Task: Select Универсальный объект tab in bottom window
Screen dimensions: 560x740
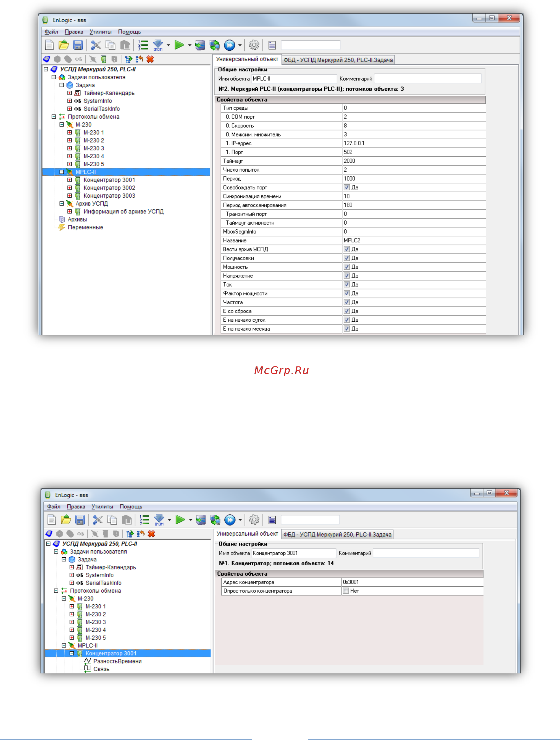Action: [x=247, y=534]
